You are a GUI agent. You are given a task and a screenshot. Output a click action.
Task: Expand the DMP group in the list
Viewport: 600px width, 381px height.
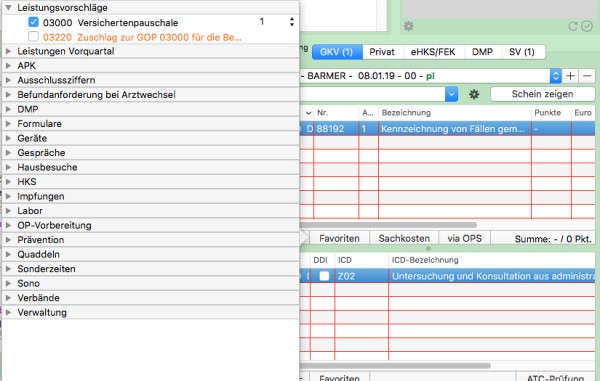(8, 109)
